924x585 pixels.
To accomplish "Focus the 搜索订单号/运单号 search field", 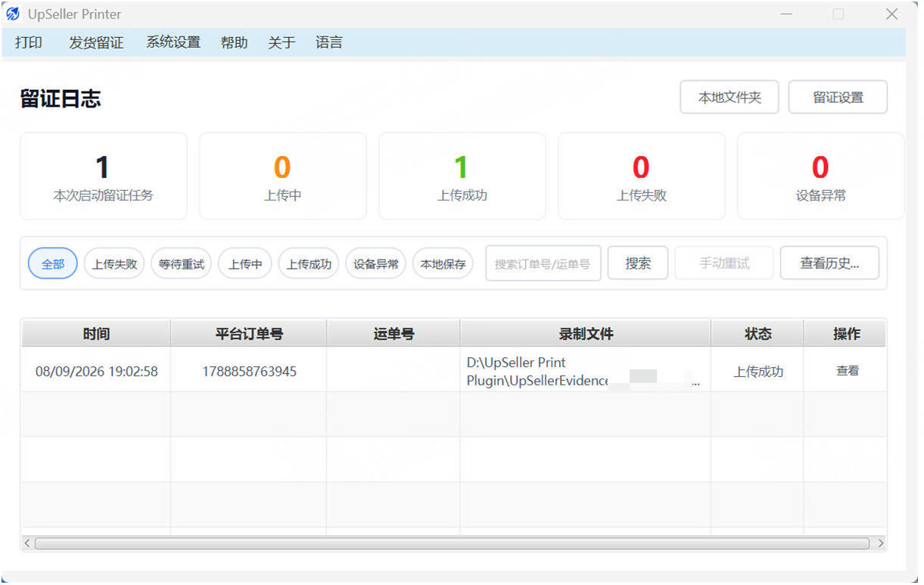I will (x=543, y=263).
